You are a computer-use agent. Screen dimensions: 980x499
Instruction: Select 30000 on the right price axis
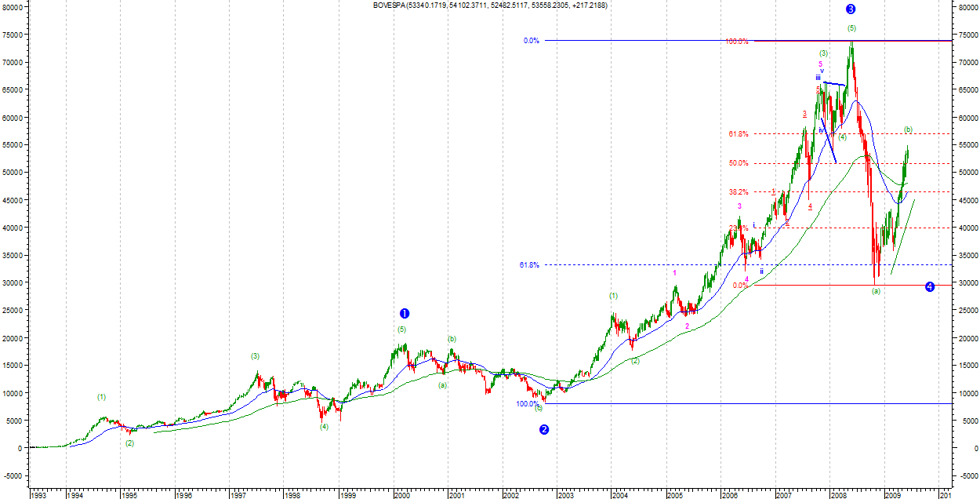click(966, 283)
